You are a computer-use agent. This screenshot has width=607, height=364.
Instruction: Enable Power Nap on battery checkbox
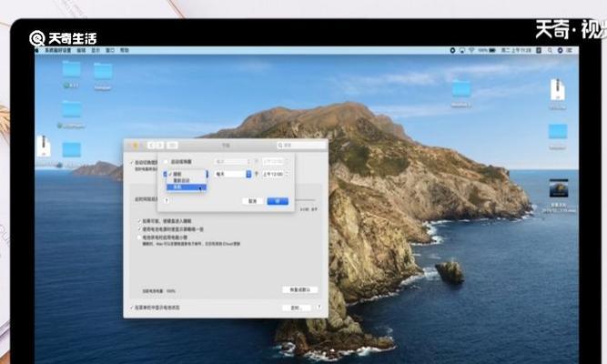click(140, 238)
